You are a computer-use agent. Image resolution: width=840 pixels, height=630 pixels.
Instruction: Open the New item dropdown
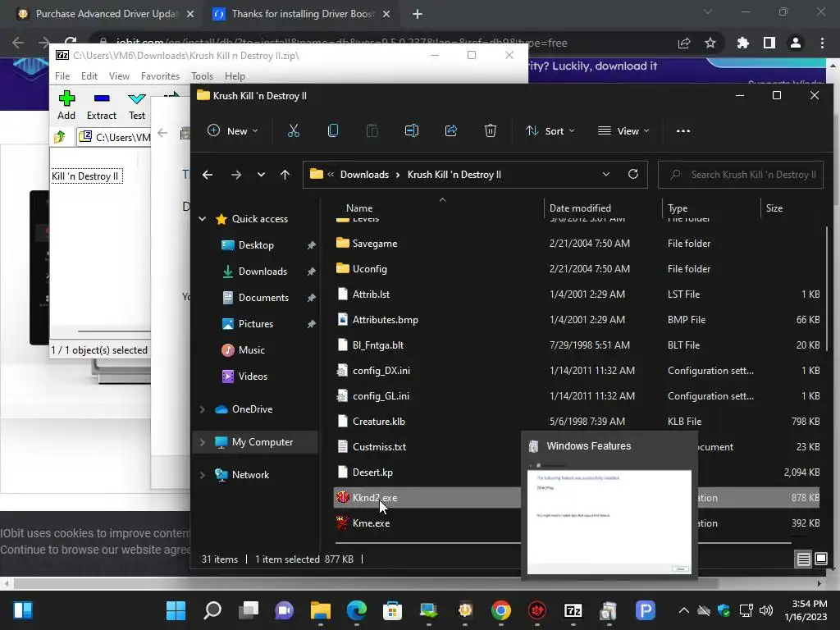(233, 130)
